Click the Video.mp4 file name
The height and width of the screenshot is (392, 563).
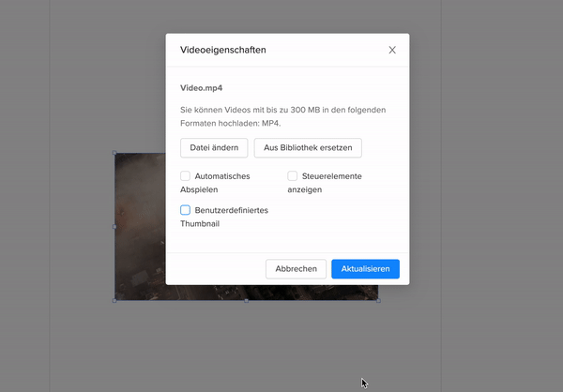pyautogui.click(x=202, y=88)
